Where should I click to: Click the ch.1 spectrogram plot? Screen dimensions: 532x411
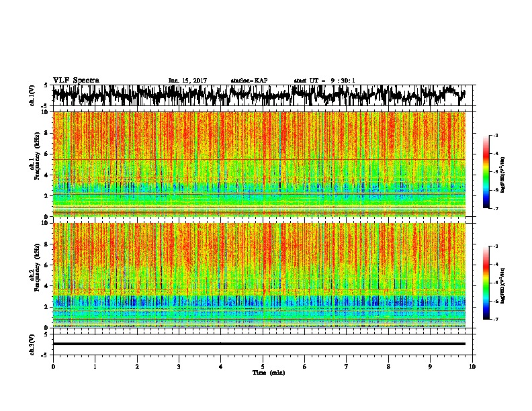[x=259, y=164]
